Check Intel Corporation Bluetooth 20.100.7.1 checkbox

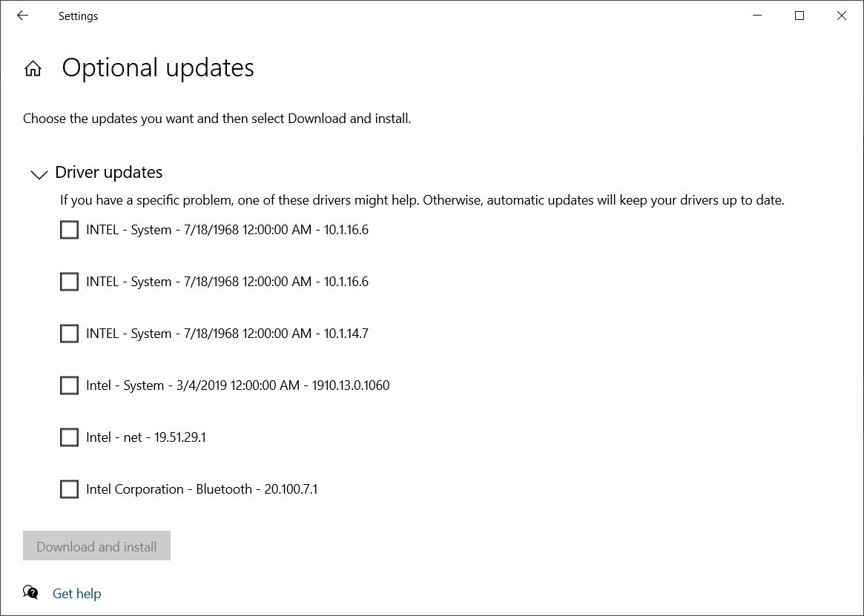(69, 489)
